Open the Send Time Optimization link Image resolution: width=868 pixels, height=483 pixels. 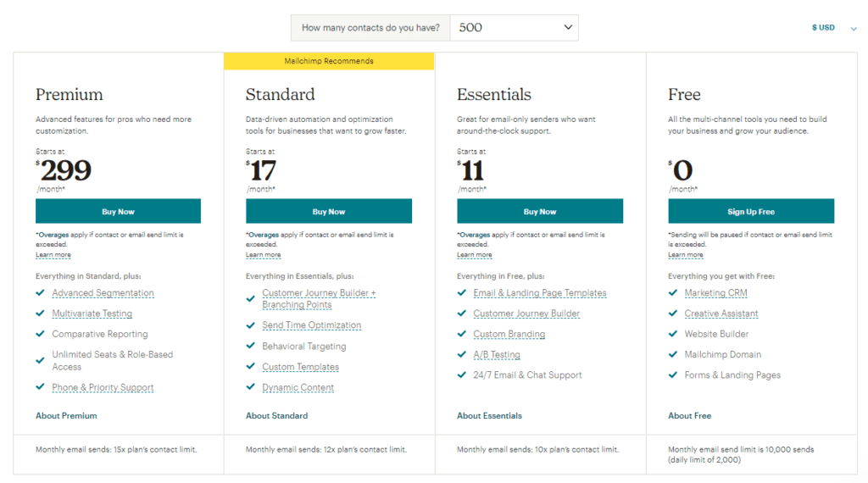(x=312, y=325)
